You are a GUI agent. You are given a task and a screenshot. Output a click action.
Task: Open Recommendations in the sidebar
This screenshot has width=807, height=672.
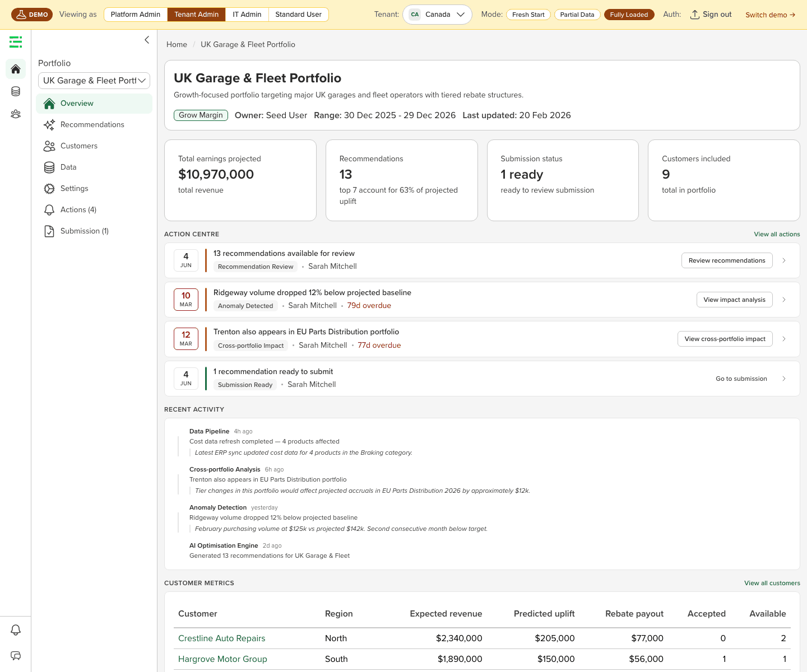coord(94,125)
